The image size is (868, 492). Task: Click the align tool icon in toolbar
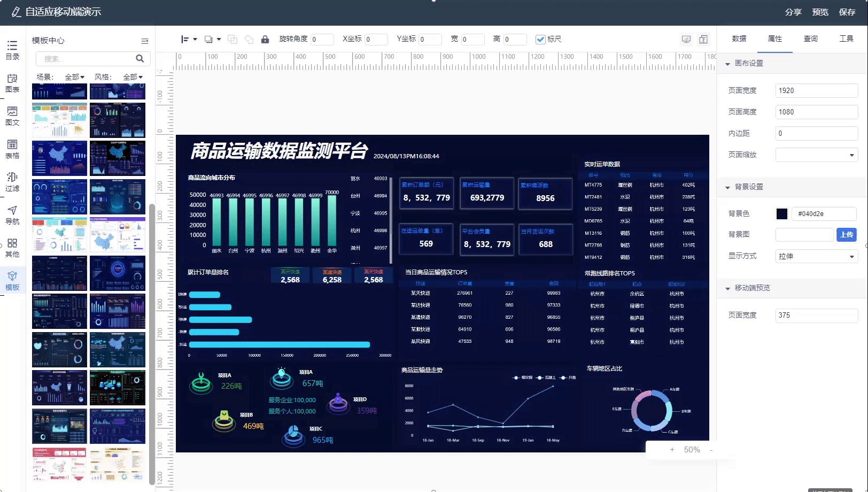pyautogui.click(x=185, y=39)
